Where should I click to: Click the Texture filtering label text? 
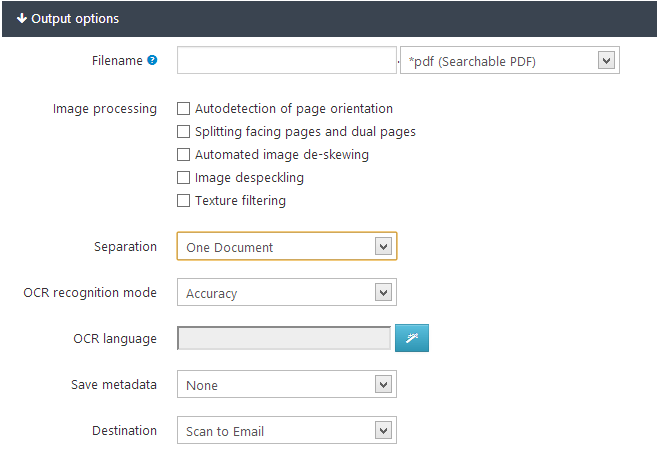(x=240, y=201)
